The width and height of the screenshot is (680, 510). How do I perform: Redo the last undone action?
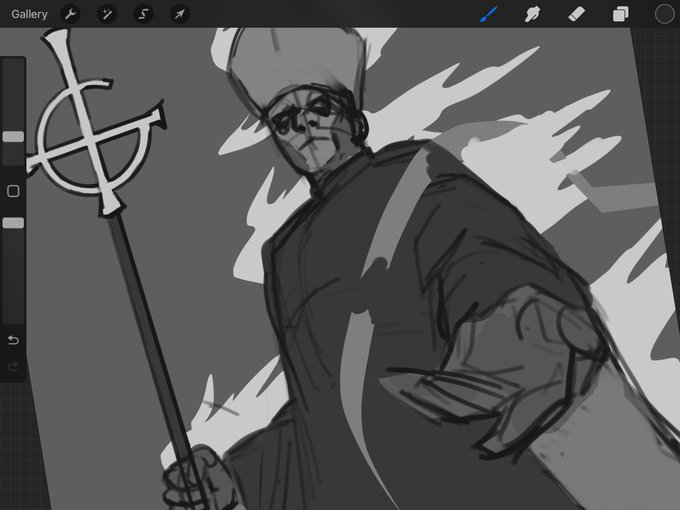[13, 367]
